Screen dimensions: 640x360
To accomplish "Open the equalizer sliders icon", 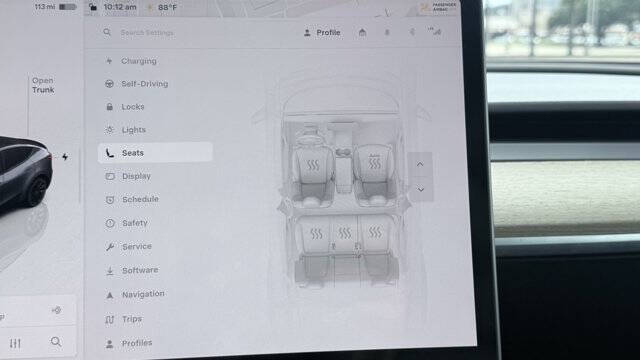I will [x=15, y=344].
